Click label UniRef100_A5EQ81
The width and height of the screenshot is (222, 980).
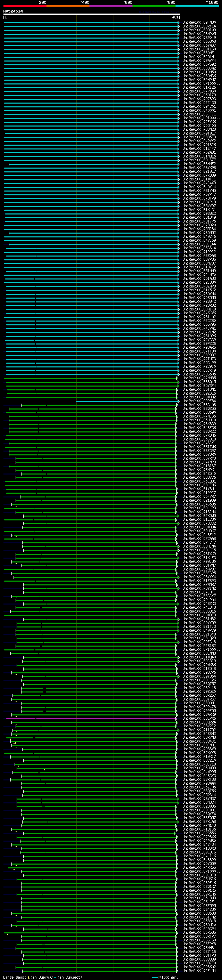coord(199,481)
